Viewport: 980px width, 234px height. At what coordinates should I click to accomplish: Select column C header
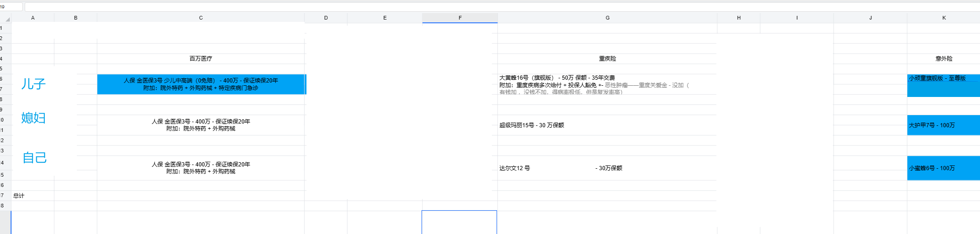click(201, 18)
